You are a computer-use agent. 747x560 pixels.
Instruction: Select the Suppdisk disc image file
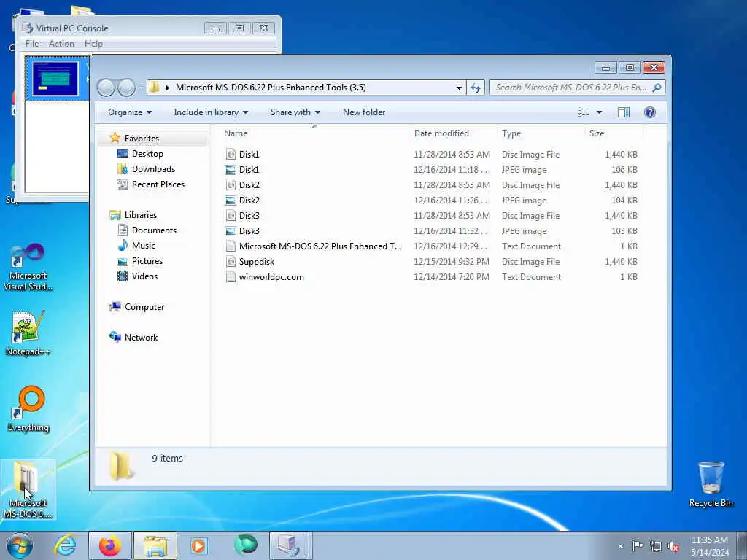point(256,262)
